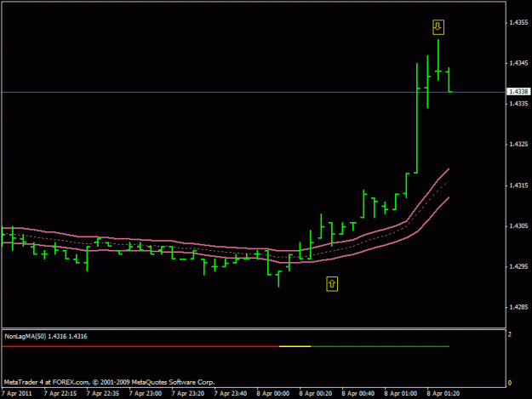Click the price level 1.4325

[x=518, y=145]
